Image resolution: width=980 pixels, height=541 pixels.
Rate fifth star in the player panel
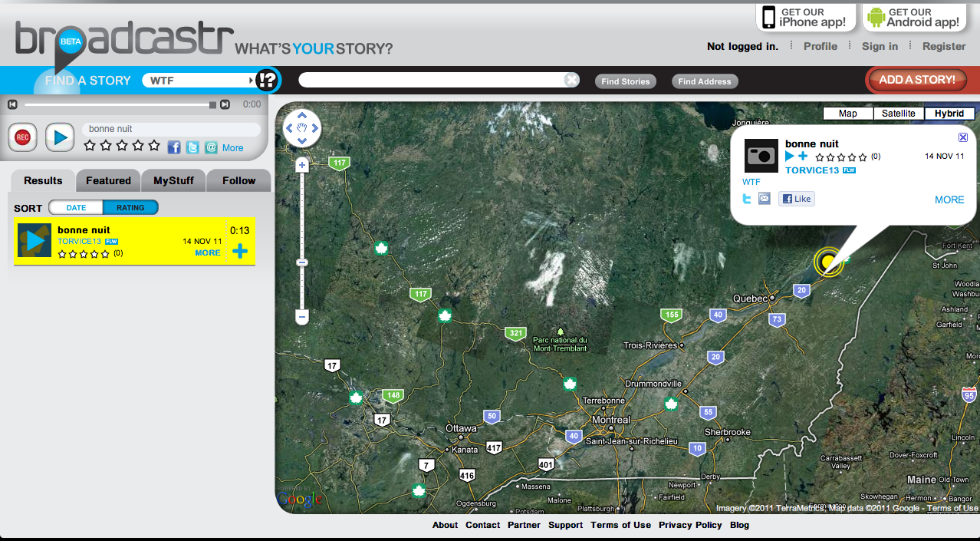(154, 145)
